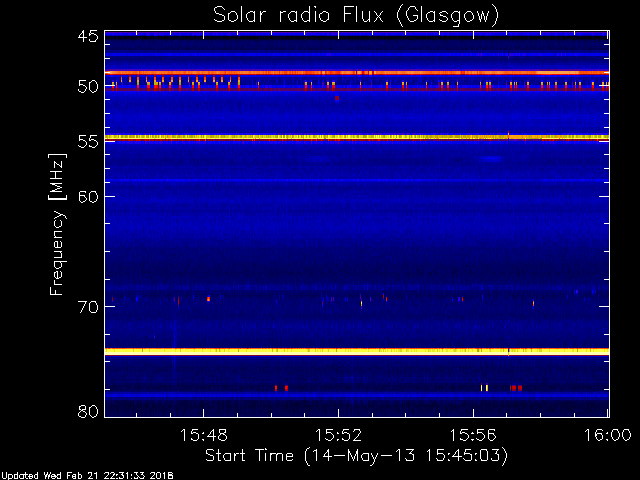Click the 15:48 time tick label
Viewport: 640px width, 480px height.
point(203,436)
